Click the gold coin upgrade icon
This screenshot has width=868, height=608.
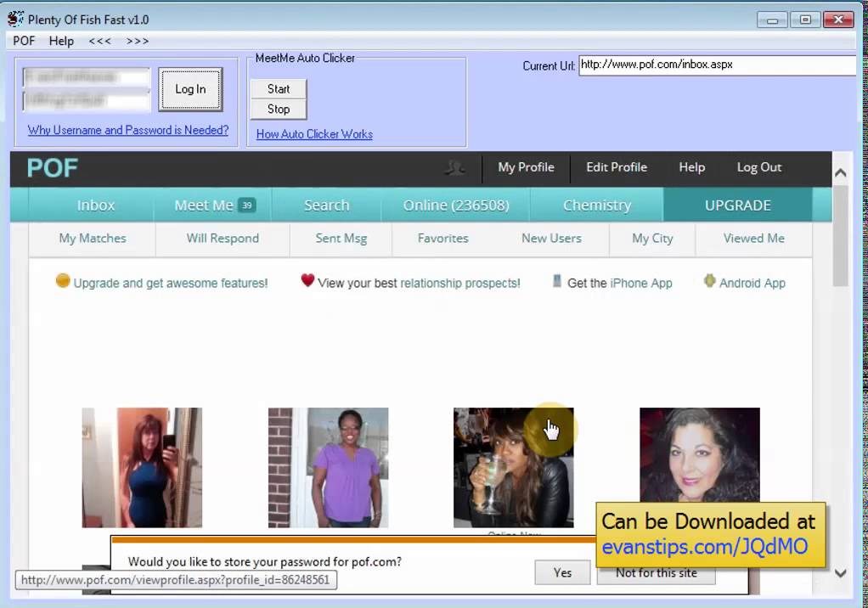click(x=63, y=281)
